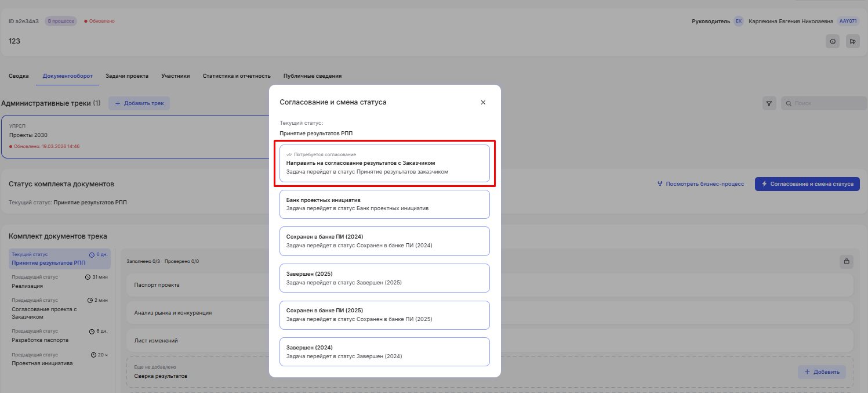This screenshot has height=393, width=868.
Task: Pick Завершен (2024) status option
Action: 384,352
